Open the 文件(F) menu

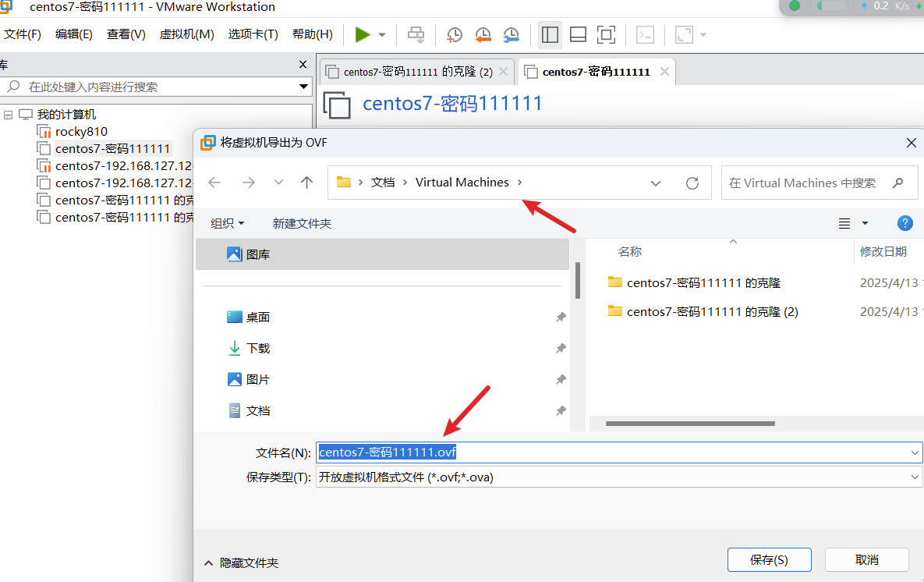coord(23,34)
